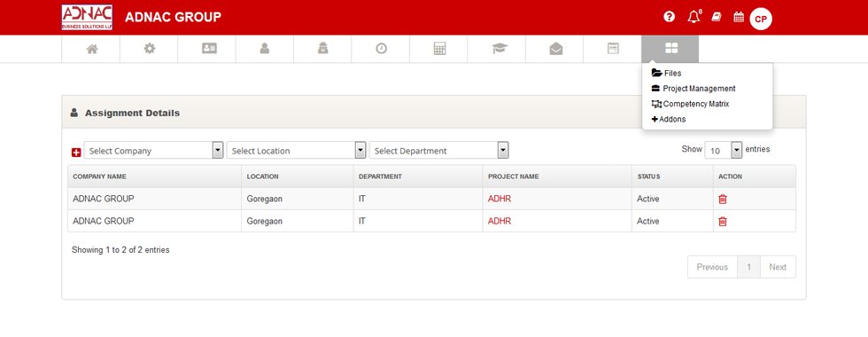Screen dimensions: 868x337
Task: Sort by Department column header
Action: [418, 176]
